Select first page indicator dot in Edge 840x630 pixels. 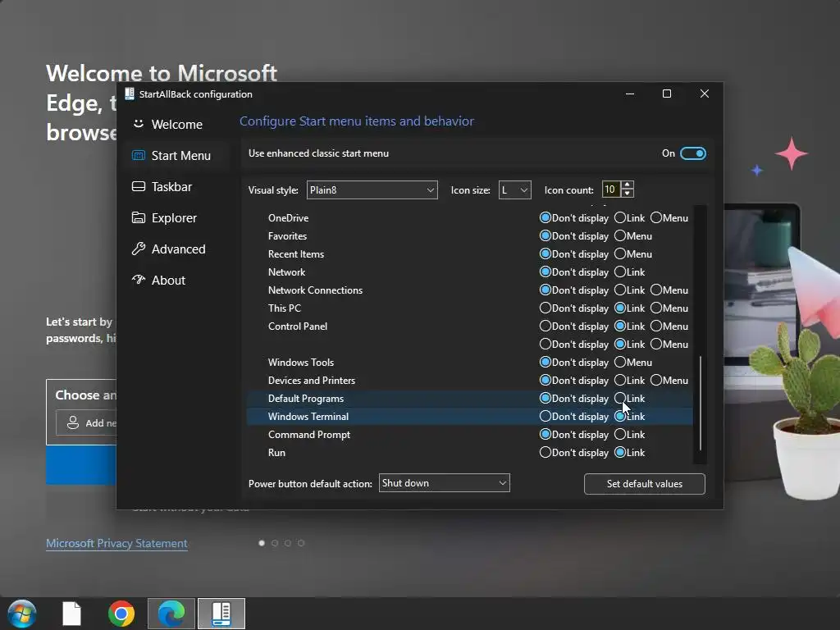pos(262,543)
